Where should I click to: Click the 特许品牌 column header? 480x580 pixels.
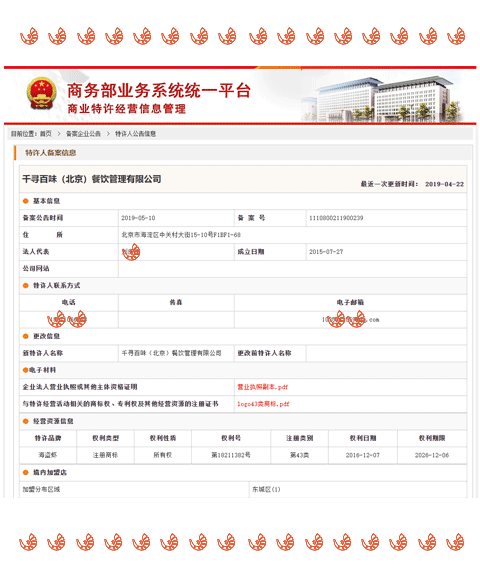[48, 438]
